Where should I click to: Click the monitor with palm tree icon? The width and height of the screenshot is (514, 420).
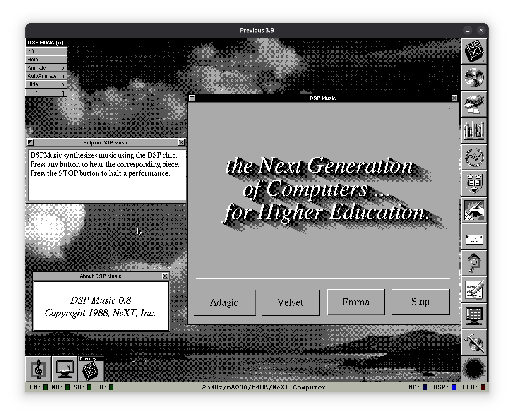click(x=65, y=369)
